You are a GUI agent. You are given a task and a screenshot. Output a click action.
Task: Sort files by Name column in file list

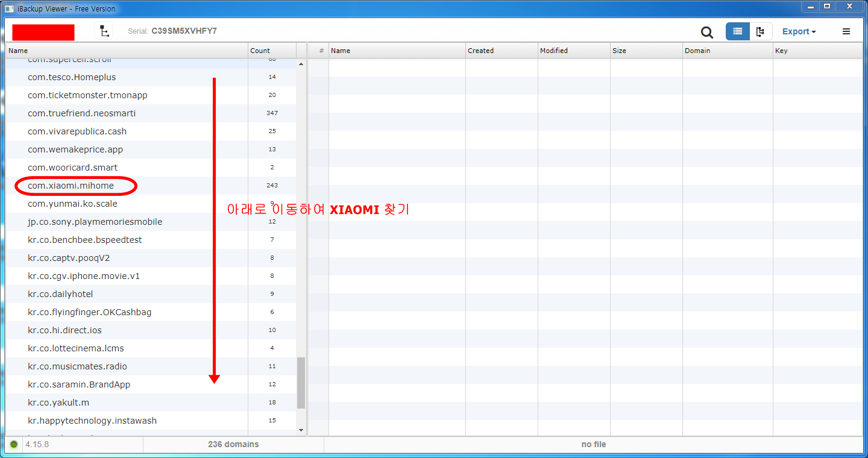[397, 51]
